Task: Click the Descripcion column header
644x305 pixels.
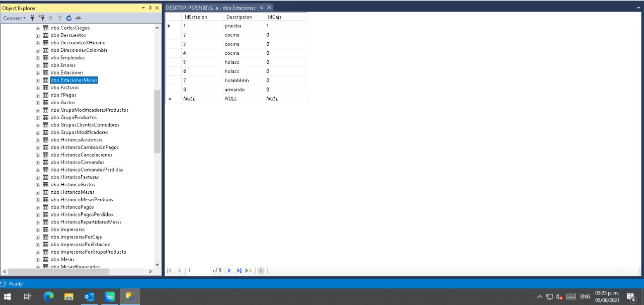Action: [x=244, y=17]
